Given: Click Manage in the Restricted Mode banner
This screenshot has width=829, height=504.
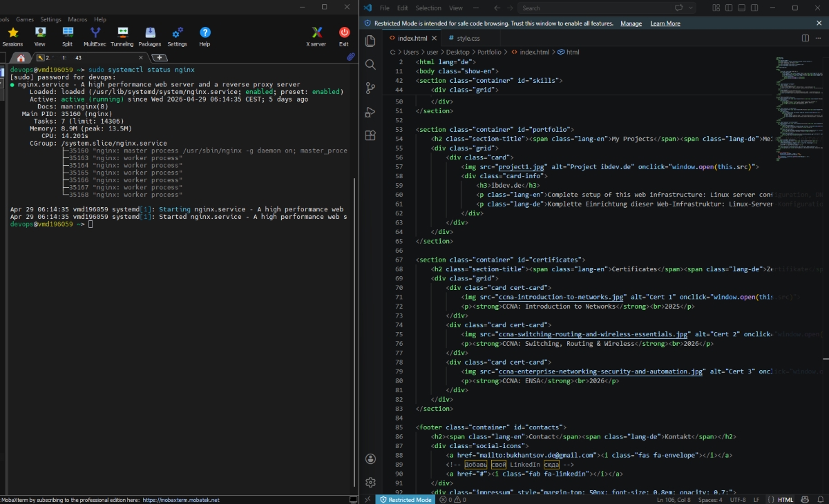Looking at the screenshot, I should pyautogui.click(x=631, y=23).
